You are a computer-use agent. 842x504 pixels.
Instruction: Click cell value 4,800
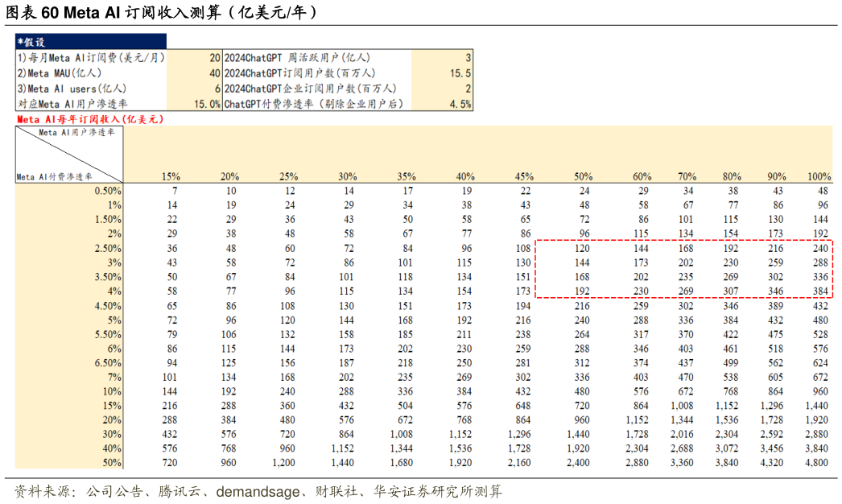pyautogui.click(x=817, y=463)
